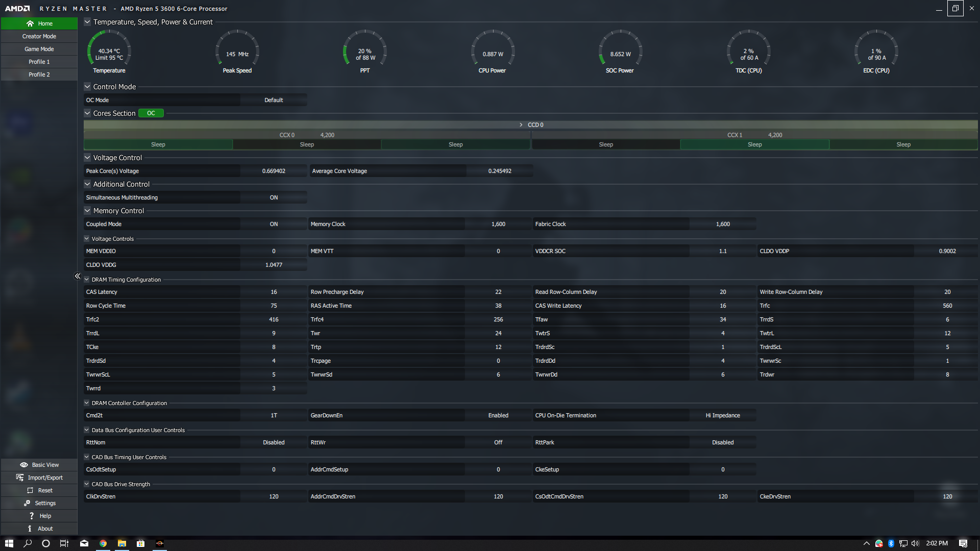
Task: Expand the CCD 0 chevron
Action: (x=521, y=125)
